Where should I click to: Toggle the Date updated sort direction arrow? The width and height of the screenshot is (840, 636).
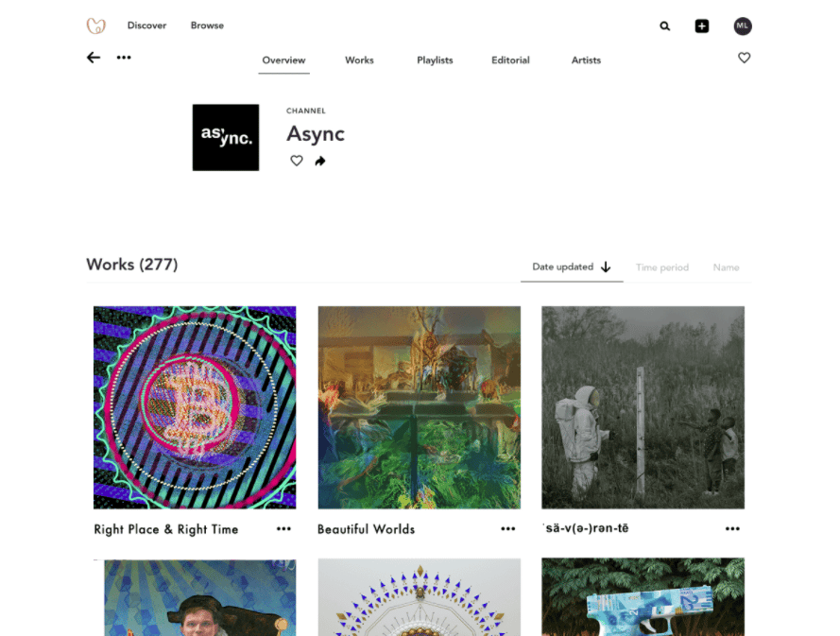point(606,267)
